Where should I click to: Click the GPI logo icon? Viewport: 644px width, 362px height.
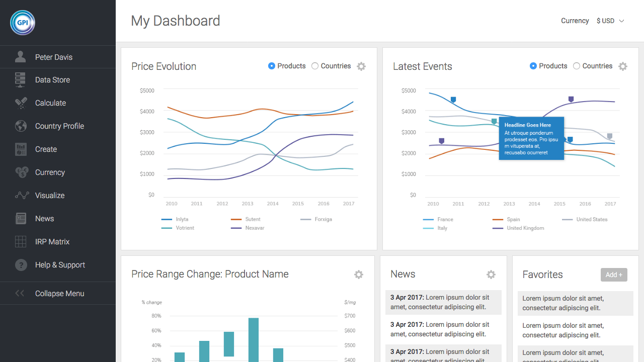(23, 23)
